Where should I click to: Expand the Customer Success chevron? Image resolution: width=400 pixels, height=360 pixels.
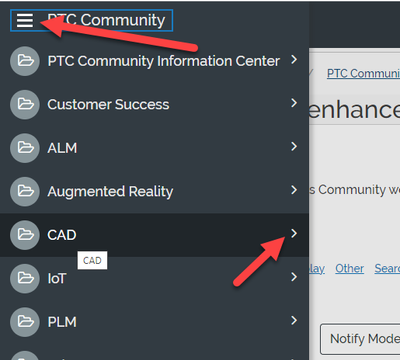click(294, 103)
